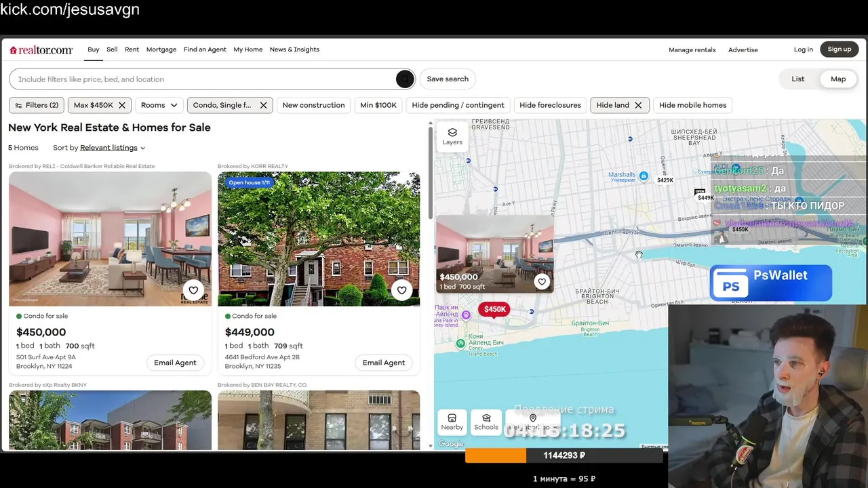This screenshot has height=488, width=868.
Task: Toggle Hide foreclosures filter
Action: 550,105
